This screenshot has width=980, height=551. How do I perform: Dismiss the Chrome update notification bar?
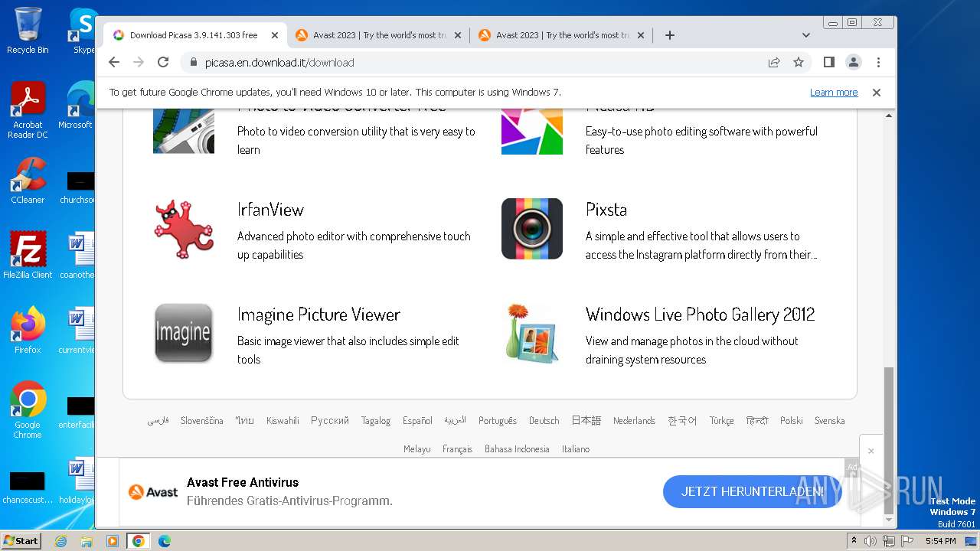pos(877,93)
